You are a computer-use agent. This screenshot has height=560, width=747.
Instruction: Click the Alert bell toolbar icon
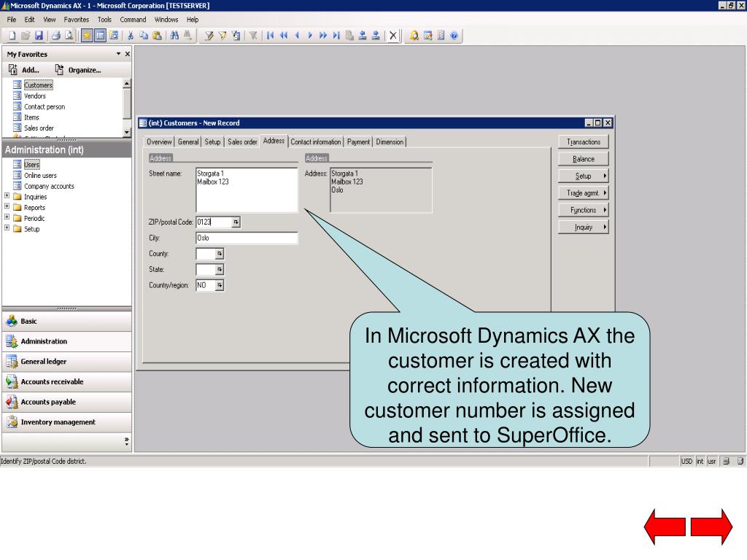pos(414,36)
